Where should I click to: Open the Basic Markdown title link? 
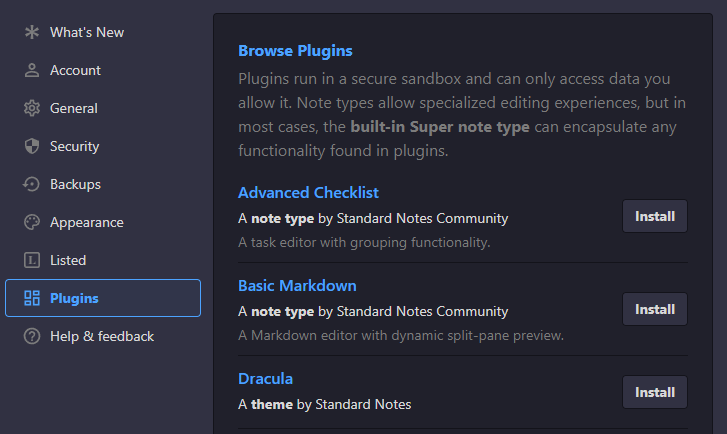click(x=297, y=285)
